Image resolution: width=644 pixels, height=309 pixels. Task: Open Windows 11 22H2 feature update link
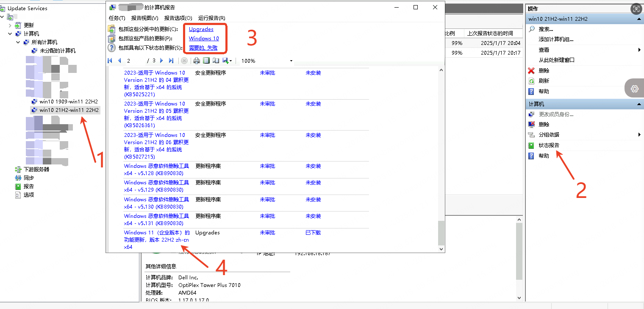click(157, 240)
